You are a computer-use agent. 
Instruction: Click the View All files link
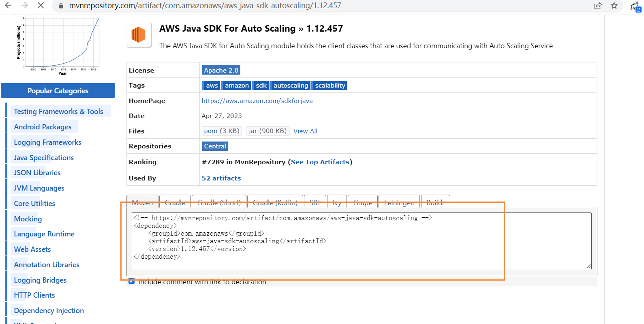pyautogui.click(x=305, y=131)
